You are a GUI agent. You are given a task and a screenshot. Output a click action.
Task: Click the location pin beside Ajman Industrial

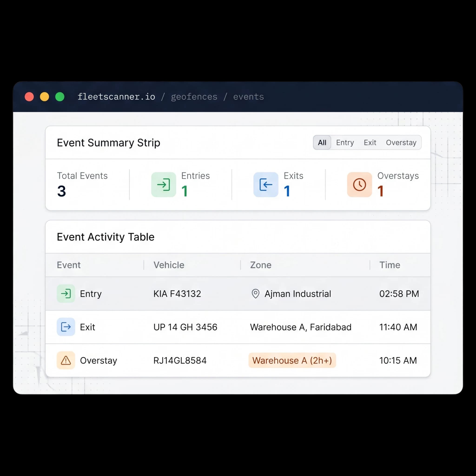tap(255, 294)
